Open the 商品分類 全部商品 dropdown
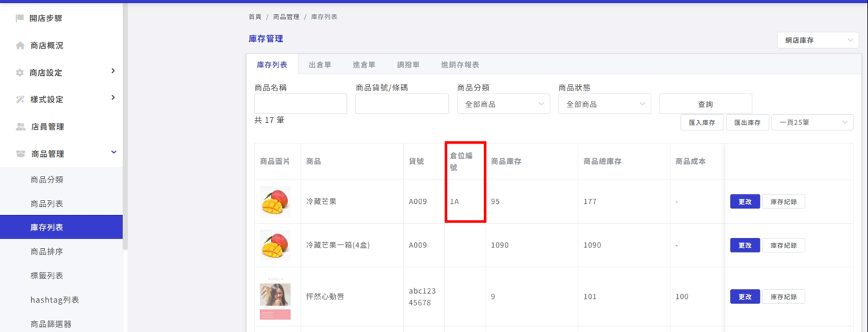Viewport: 868px width, 332px height. point(503,104)
